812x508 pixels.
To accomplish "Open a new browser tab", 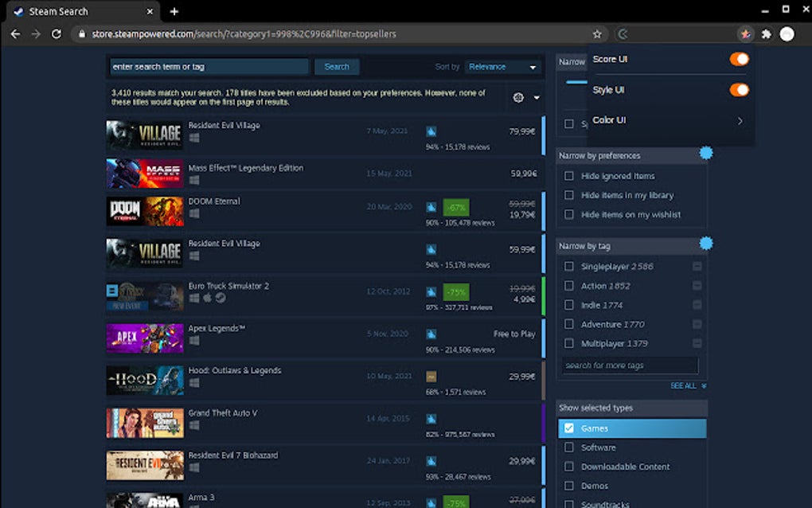I will click(x=174, y=11).
